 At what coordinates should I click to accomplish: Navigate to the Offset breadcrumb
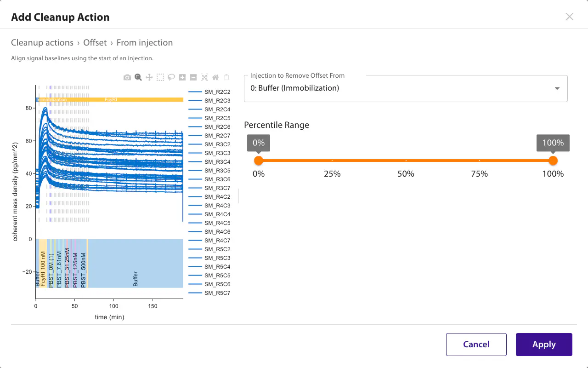click(x=95, y=43)
